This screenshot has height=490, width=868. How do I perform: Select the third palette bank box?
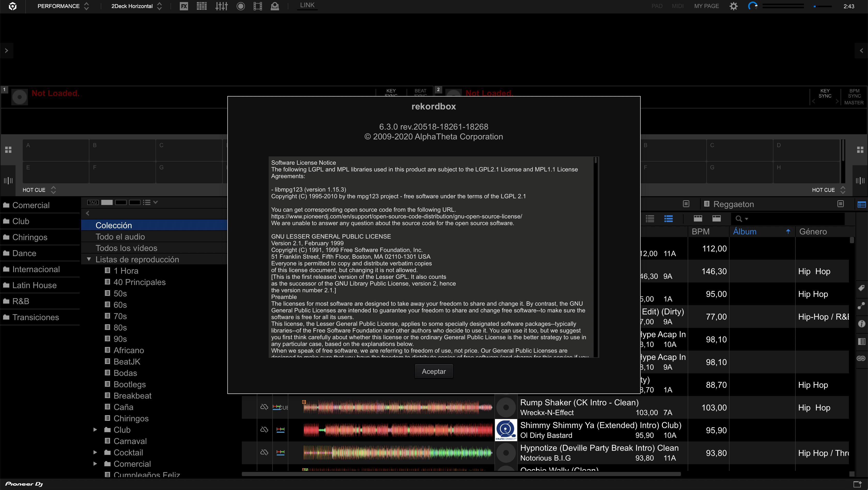coord(134,202)
